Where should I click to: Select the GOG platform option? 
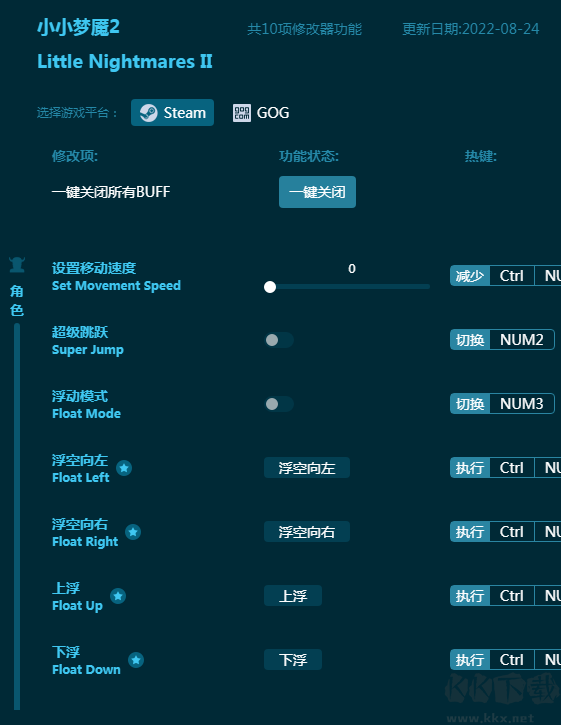[x=261, y=113]
